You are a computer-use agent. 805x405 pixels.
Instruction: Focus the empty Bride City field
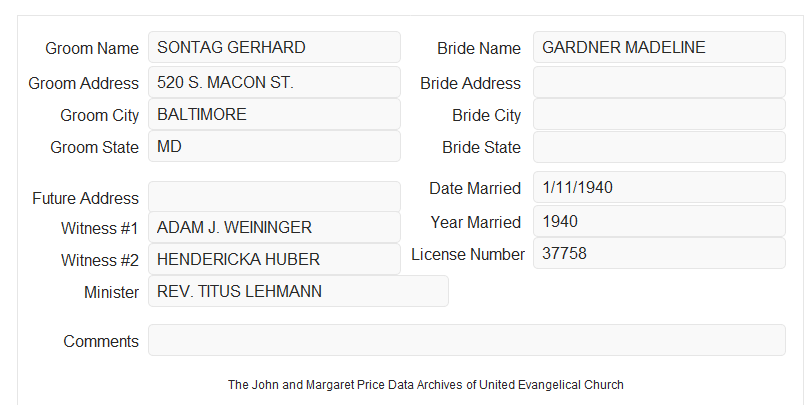pos(659,114)
